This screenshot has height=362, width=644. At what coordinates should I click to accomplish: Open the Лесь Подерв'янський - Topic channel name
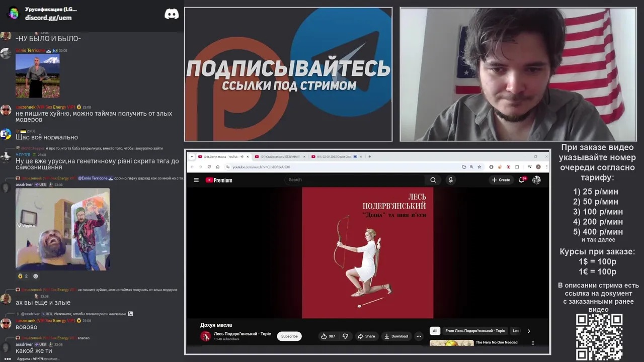242,334
